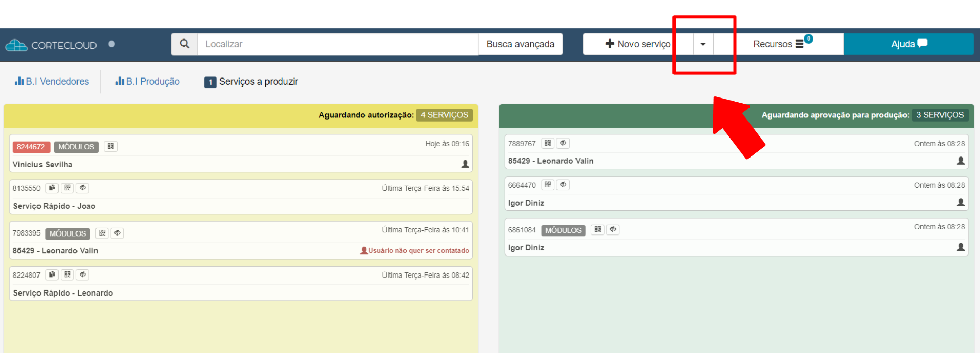Click the 3 SERVIÇOS badge

[x=940, y=115]
